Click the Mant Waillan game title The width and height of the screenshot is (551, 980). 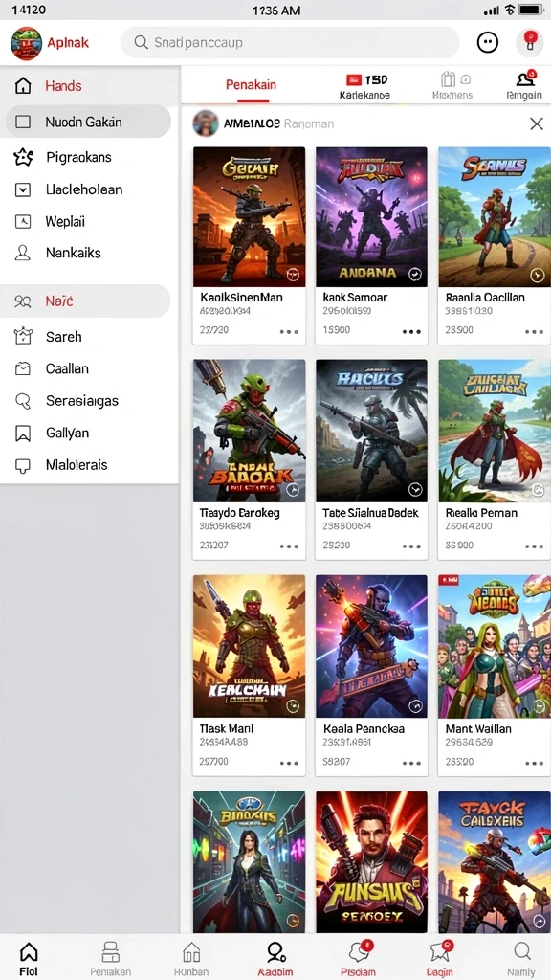pyautogui.click(x=478, y=728)
